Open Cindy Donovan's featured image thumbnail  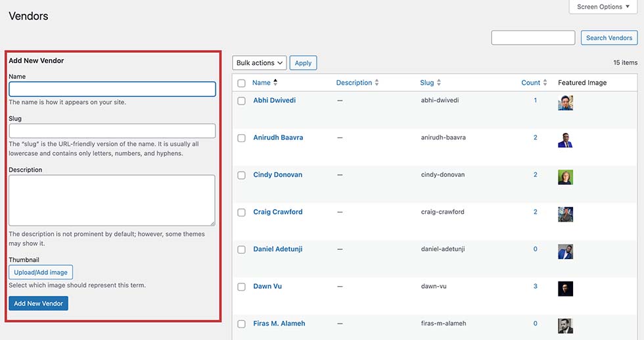pyautogui.click(x=565, y=177)
